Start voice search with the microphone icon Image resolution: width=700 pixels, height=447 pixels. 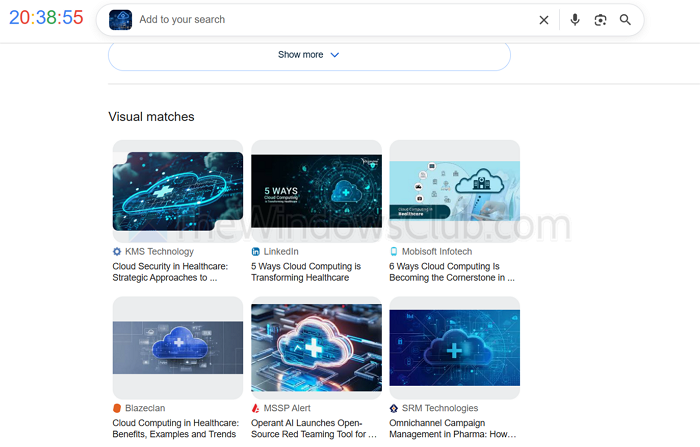click(575, 20)
